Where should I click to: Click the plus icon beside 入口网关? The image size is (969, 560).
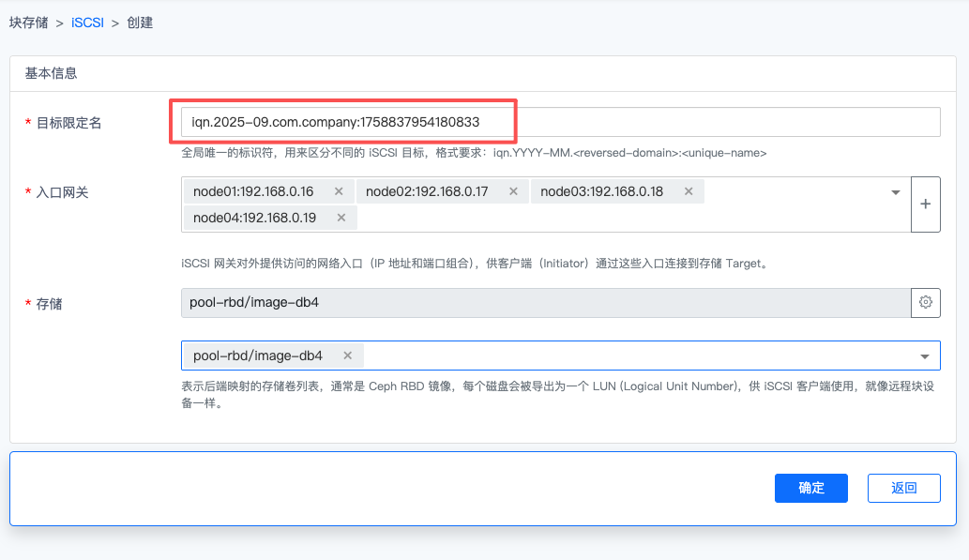coord(925,204)
